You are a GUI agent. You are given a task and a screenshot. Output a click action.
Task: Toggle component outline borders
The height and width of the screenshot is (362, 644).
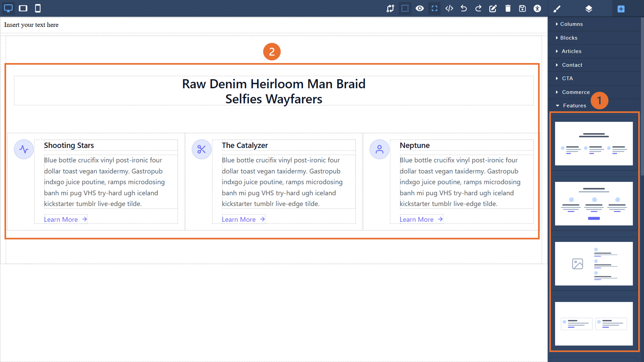[x=405, y=8]
